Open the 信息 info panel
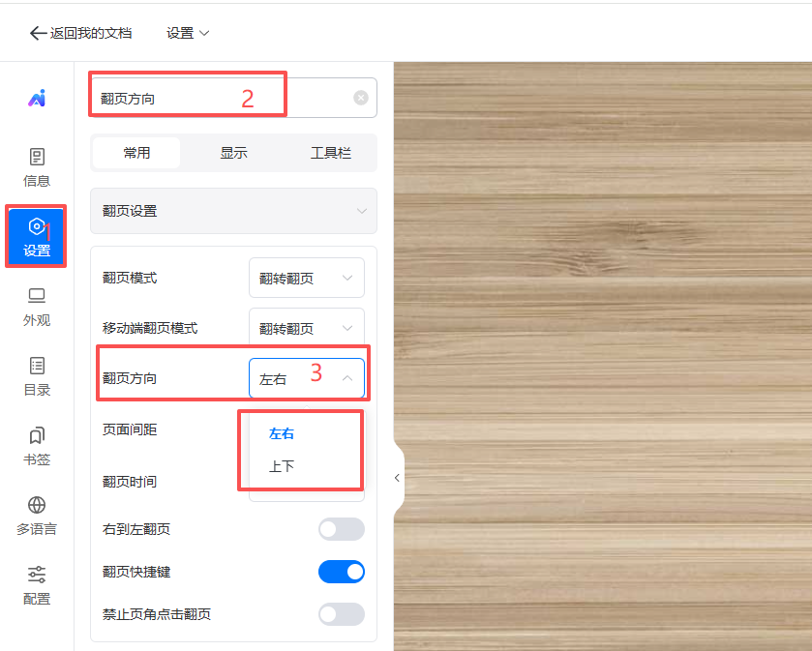Screen dimensions: 812x651 tap(37, 166)
